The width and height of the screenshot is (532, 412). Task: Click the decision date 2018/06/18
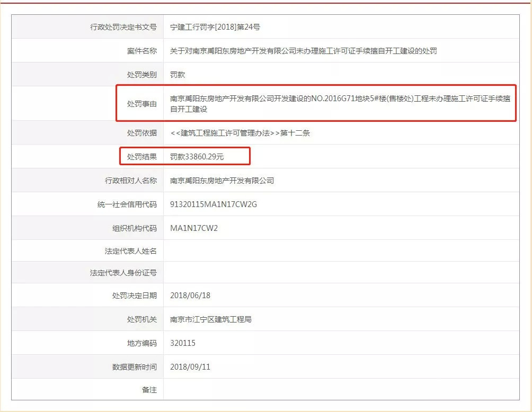(x=190, y=295)
